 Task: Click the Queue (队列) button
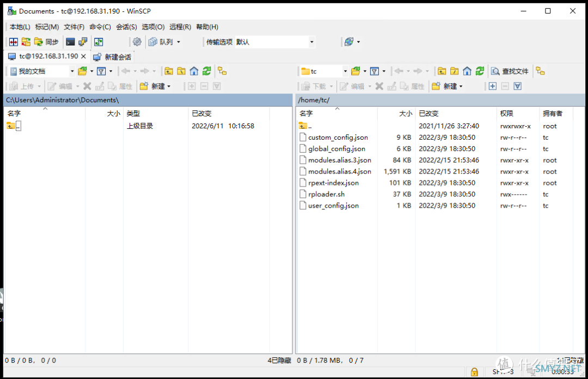coord(161,42)
